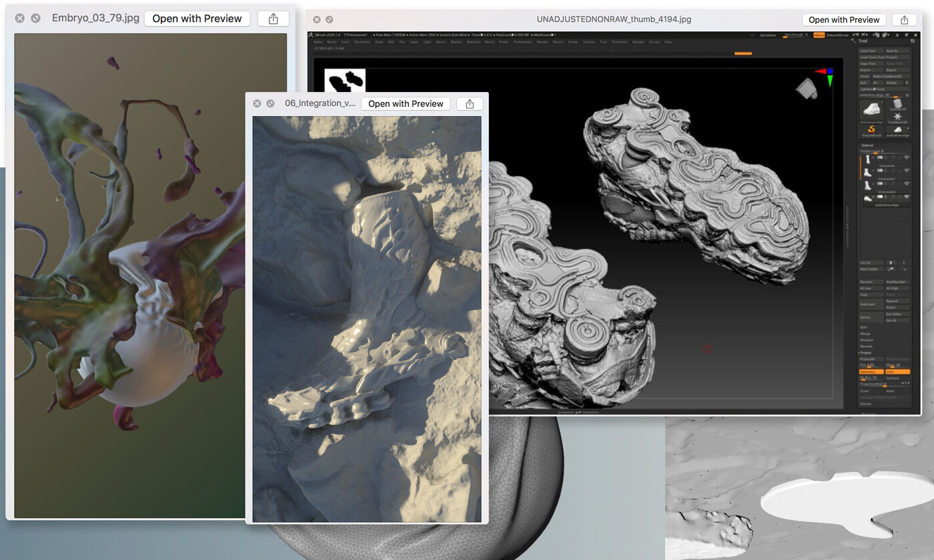Image resolution: width=934 pixels, height=560 pixels.
Task: Click the share icon in 06_Integration window
Action: tap(469, 103)
